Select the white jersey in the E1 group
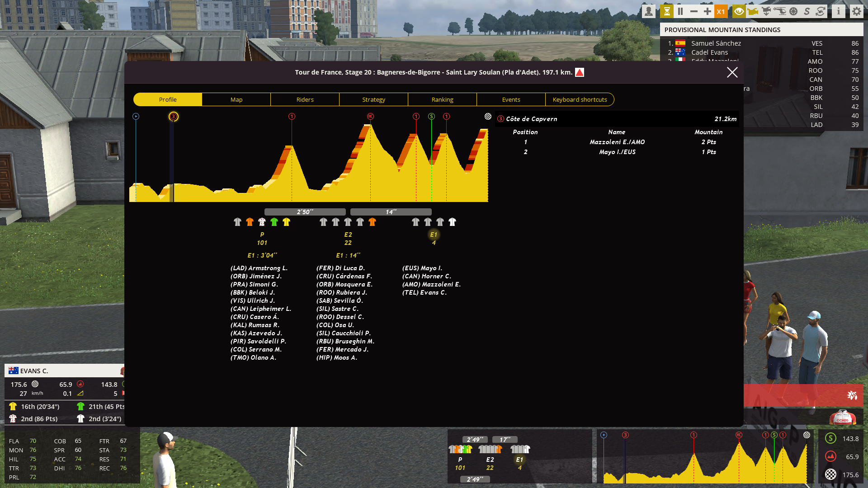 point(452,222)
